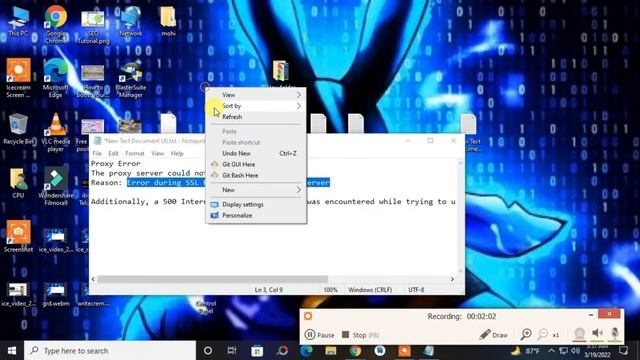The width and height of the screenshot is (640, 360).
Task: Choose Refresh from the context menu
Action: [x=256, y=117]
